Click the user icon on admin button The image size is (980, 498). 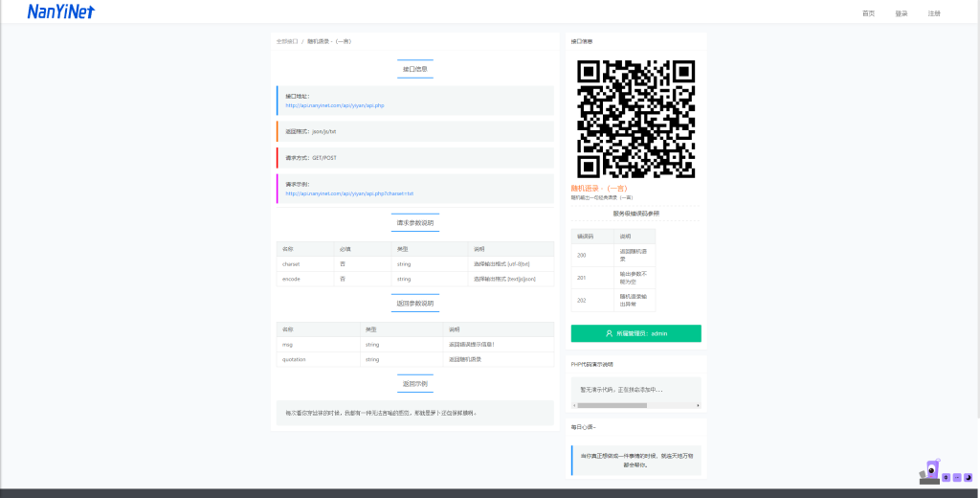[x=609, y=333]
